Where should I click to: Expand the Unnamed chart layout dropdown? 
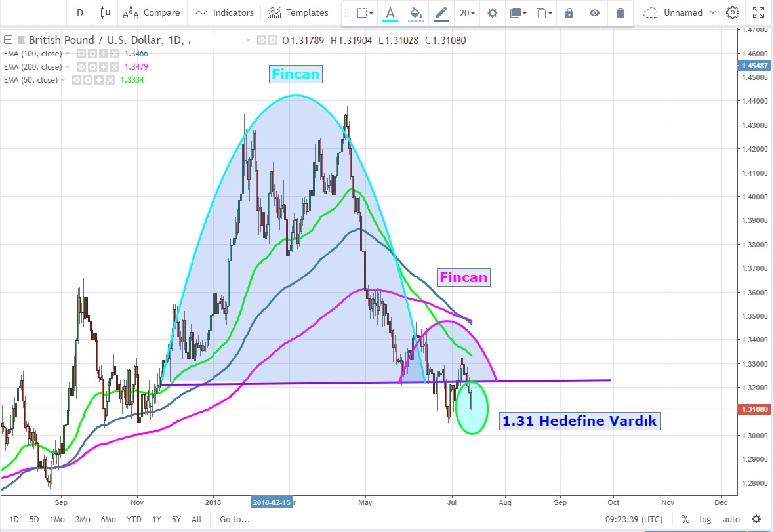(x=674, y=12)
